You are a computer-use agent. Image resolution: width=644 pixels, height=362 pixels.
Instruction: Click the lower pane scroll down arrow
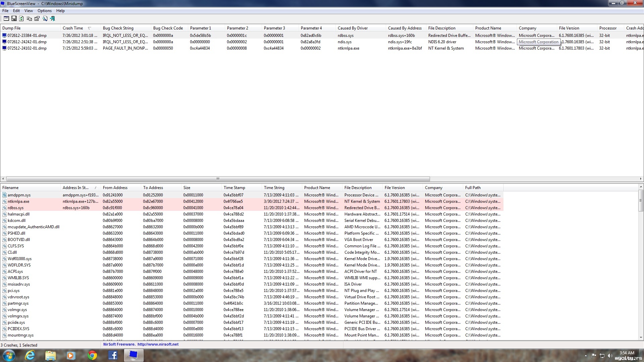(641, 337)
